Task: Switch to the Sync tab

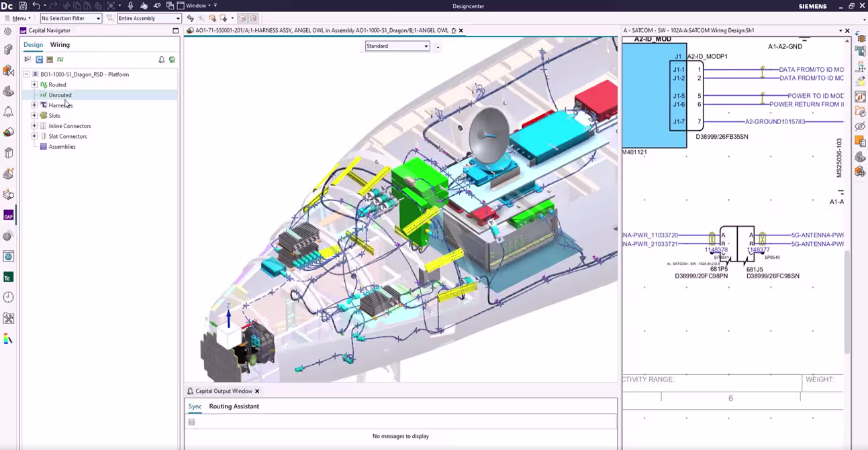Action: (x=195, y=406)
